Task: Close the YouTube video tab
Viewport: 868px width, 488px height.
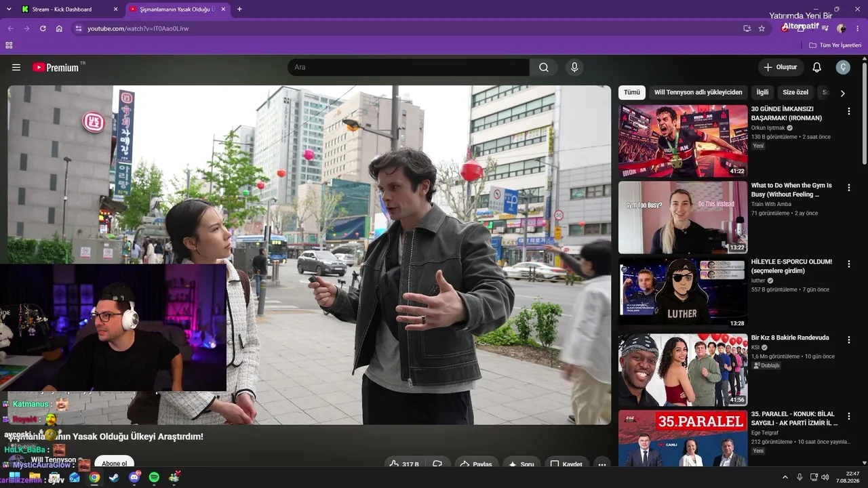Action: (x=224, y=9)
